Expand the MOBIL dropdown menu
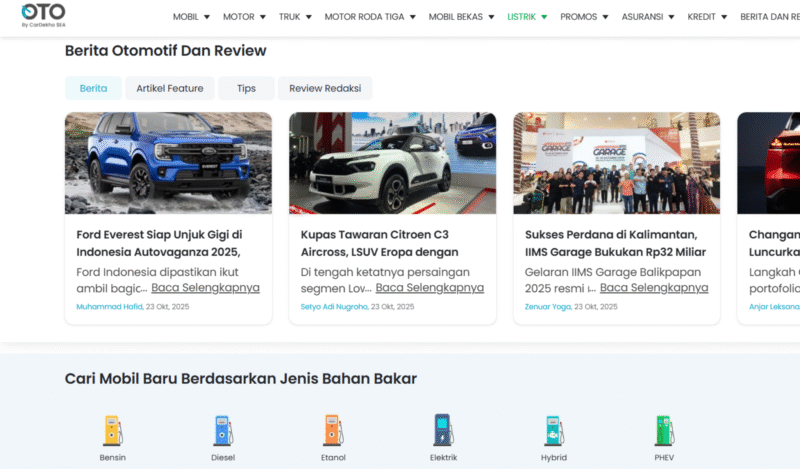Viewport: 800px width, 469px height. tap(191, 17)
